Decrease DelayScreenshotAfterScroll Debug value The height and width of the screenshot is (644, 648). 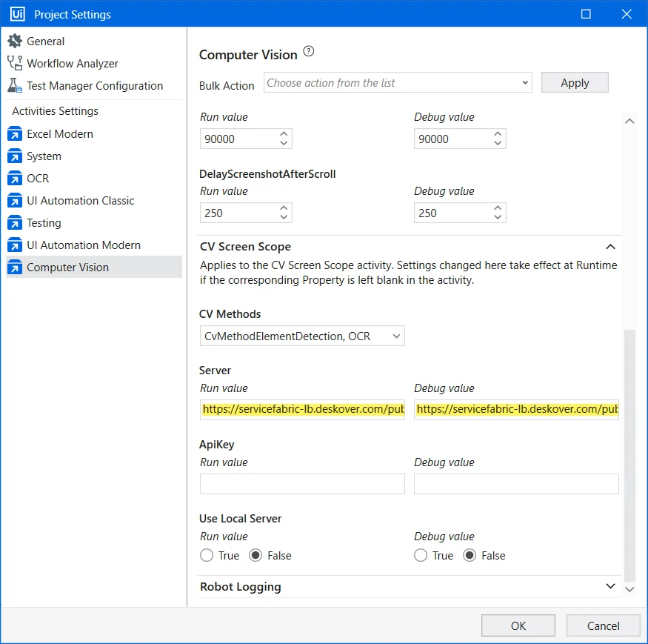[x=498, y=216]
